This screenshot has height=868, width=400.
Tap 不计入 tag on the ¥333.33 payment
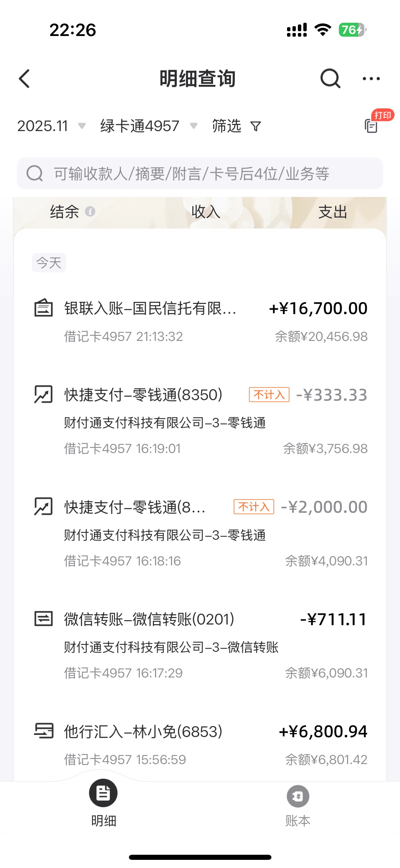[x=269, y=395]
